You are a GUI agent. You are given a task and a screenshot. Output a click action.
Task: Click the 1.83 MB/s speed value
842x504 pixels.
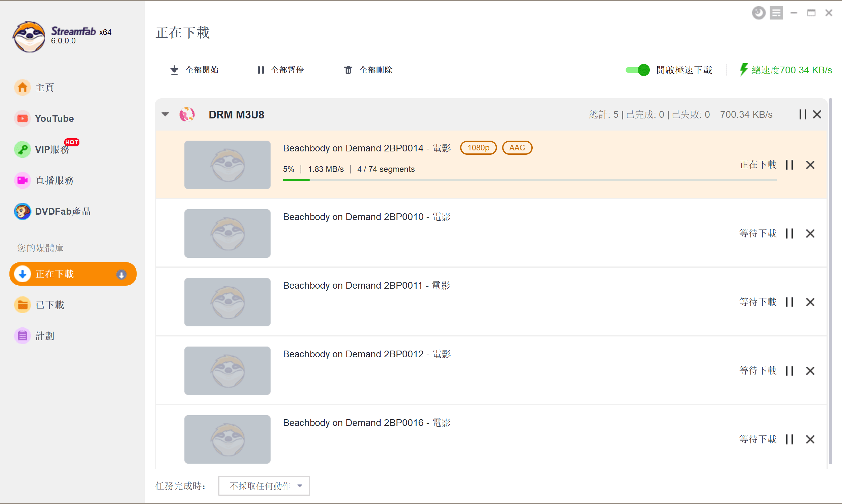point(326,169)
